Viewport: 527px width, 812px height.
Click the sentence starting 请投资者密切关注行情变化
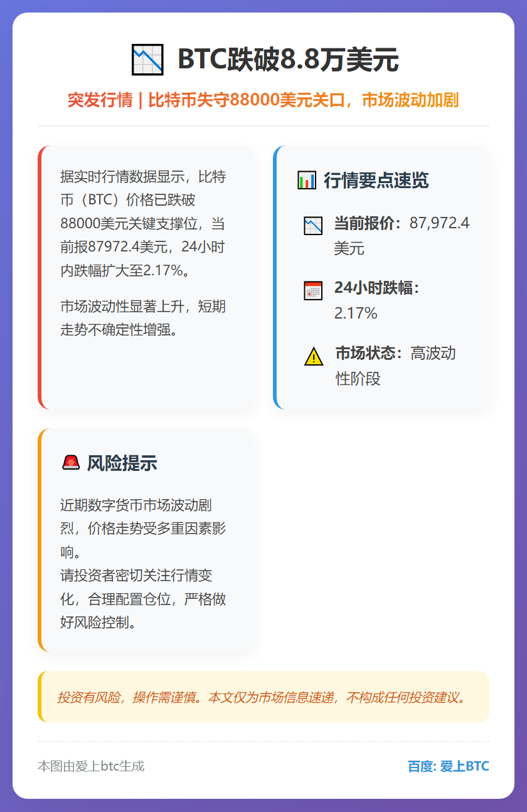(x=143, y=599)
